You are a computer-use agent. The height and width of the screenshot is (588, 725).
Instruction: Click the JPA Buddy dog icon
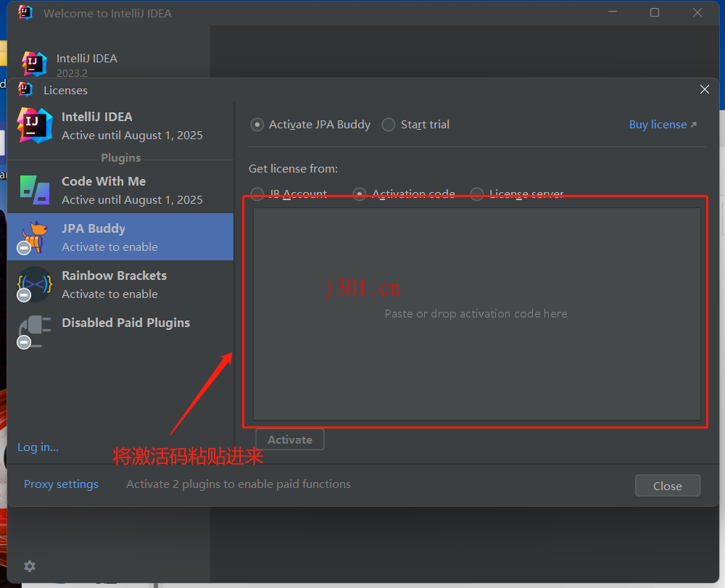tap(35, 236)
